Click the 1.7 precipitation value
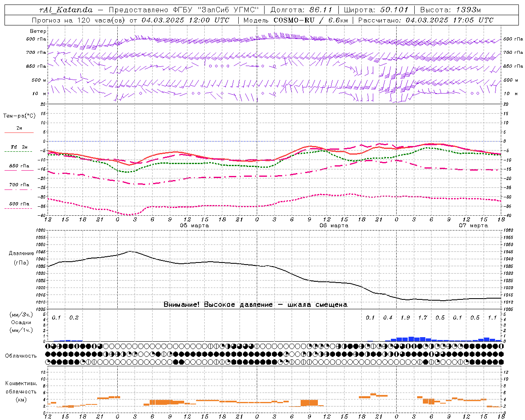This screenshot has height=420, width=525. pyautogui.click(x=422, y=317)
